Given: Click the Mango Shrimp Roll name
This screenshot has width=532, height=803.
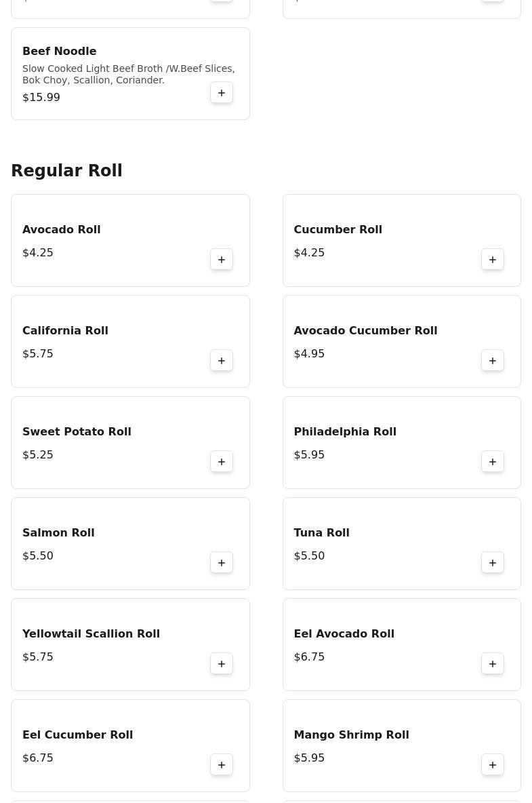Looking at the screenshot, I should (x=351, y=735).
